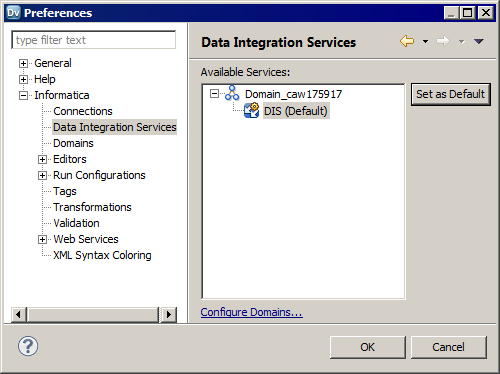
Task: Collapse the Domain_caw175917 node
Action: pyautogui.click(x=214, y=94)
